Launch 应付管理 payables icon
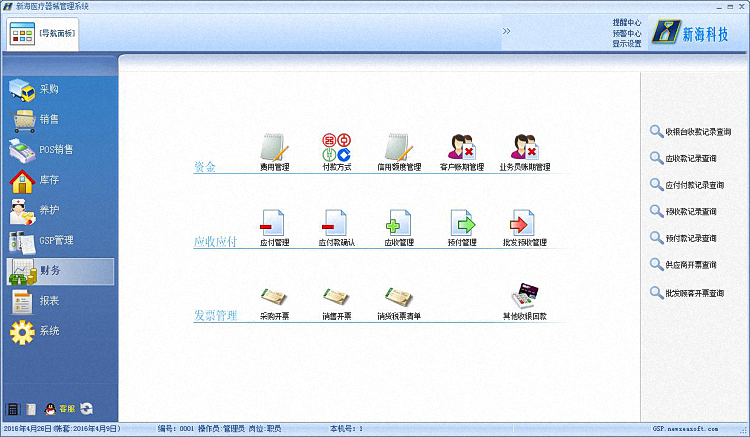750x437 pixels. coord(274,222)
